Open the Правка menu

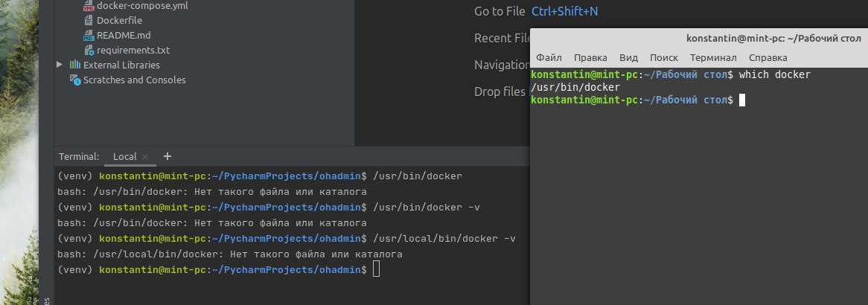[x=590, y=58]
